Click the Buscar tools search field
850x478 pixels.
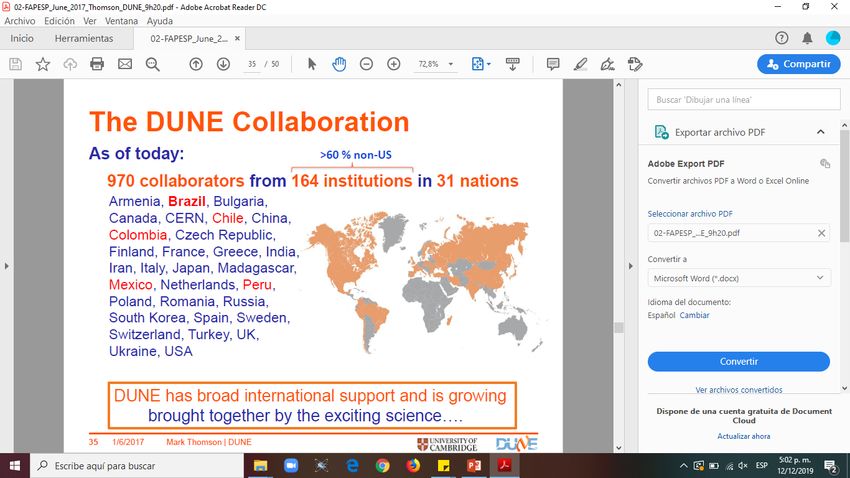click(x=744, y=100)
